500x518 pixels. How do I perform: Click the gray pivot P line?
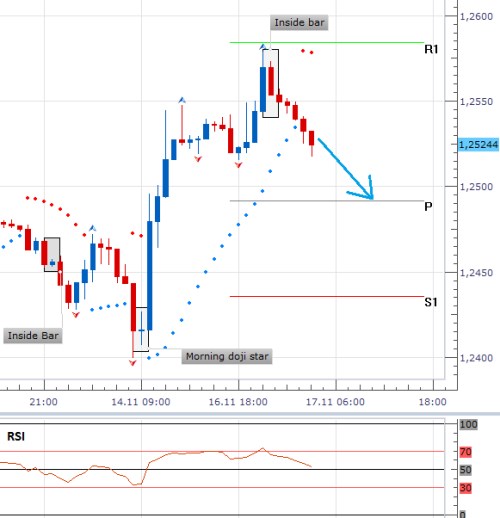tap(327, 201)
